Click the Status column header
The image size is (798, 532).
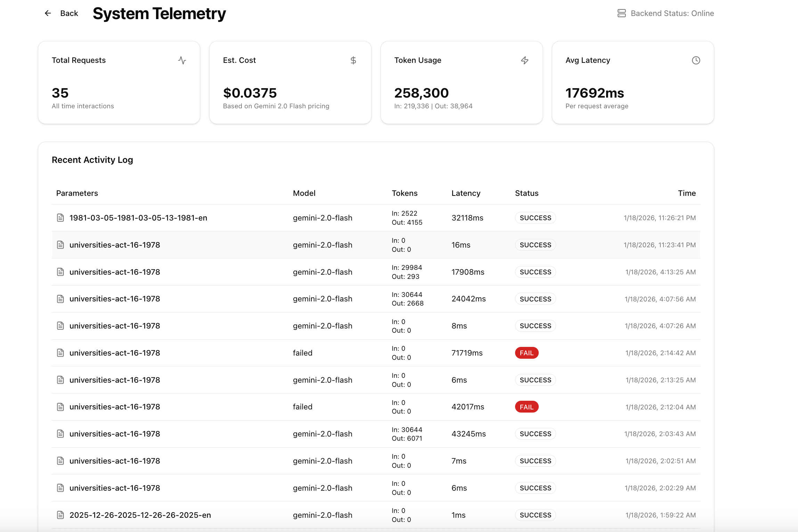(x=527, y=193)
